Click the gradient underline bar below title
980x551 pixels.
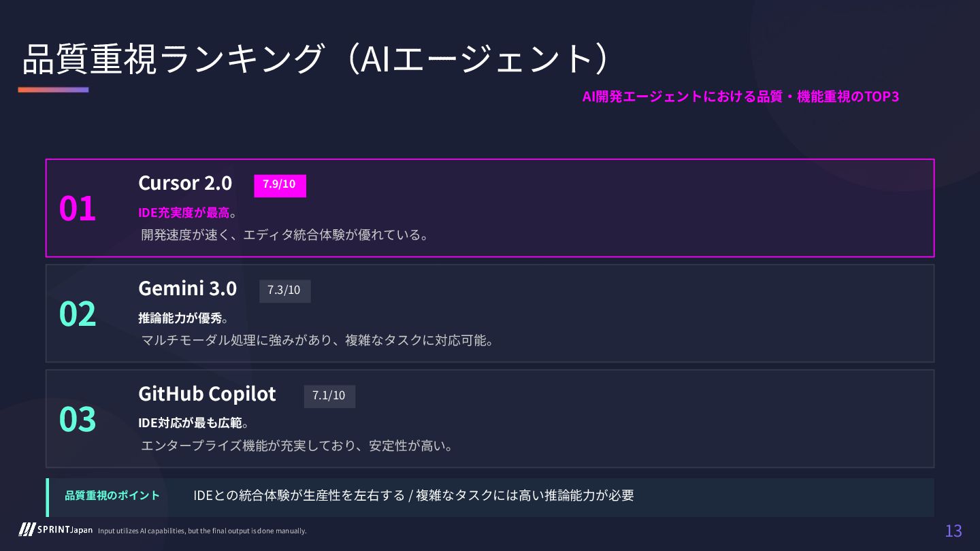click(x=53, y=90)
